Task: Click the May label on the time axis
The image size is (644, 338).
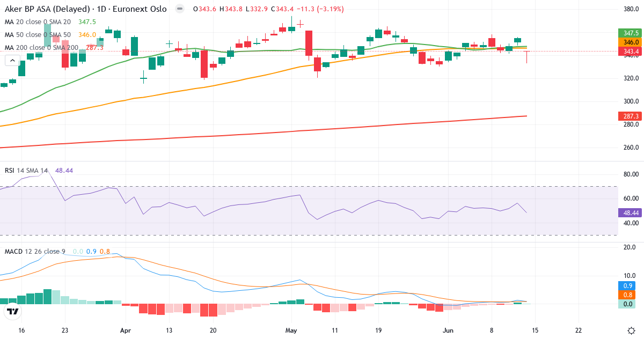Action: coord(291,330)
